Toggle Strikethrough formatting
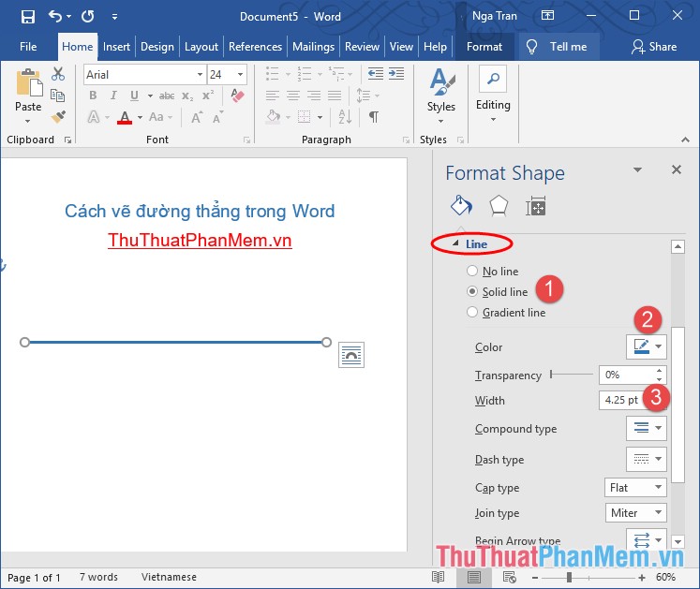700x589 pixels. point(167,96)
